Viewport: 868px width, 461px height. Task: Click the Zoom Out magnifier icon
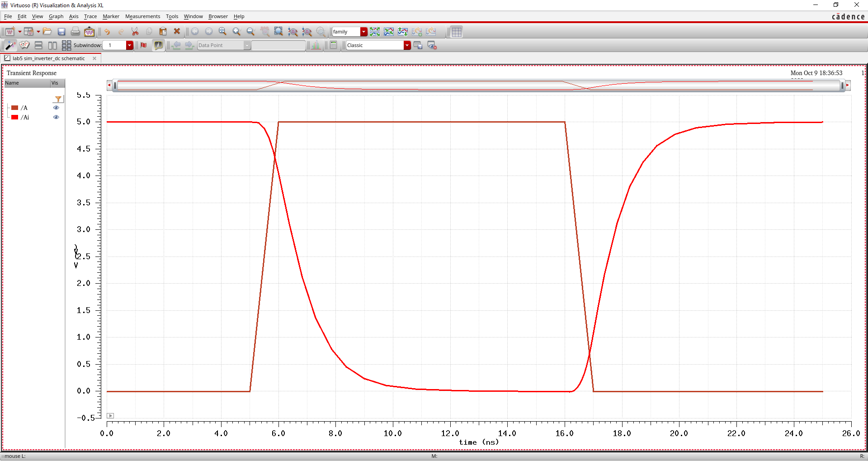click(251, 32)
